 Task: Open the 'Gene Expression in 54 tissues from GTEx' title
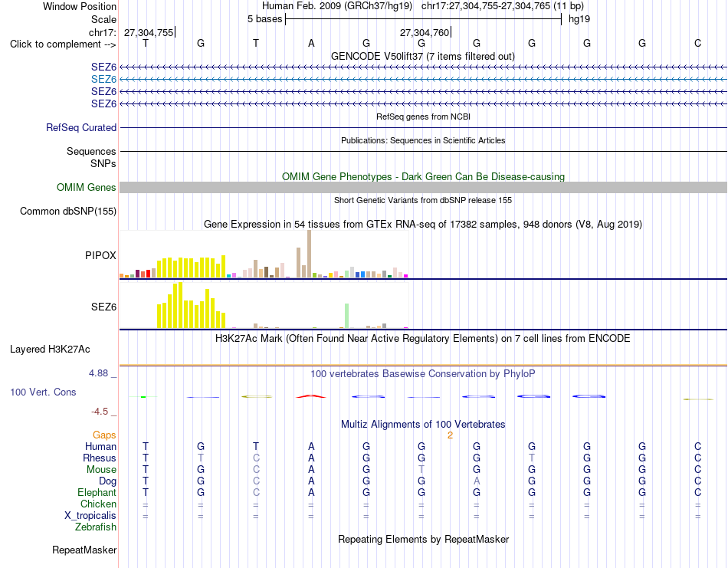pyautogui.click(x=423, y=225)
